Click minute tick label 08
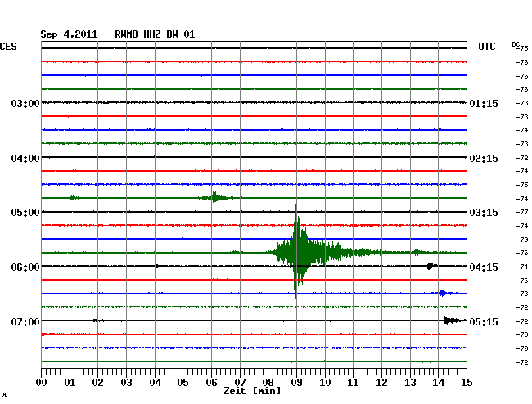Image resolution: width=532 pixels, height=404 pixels. pos(268,383)
